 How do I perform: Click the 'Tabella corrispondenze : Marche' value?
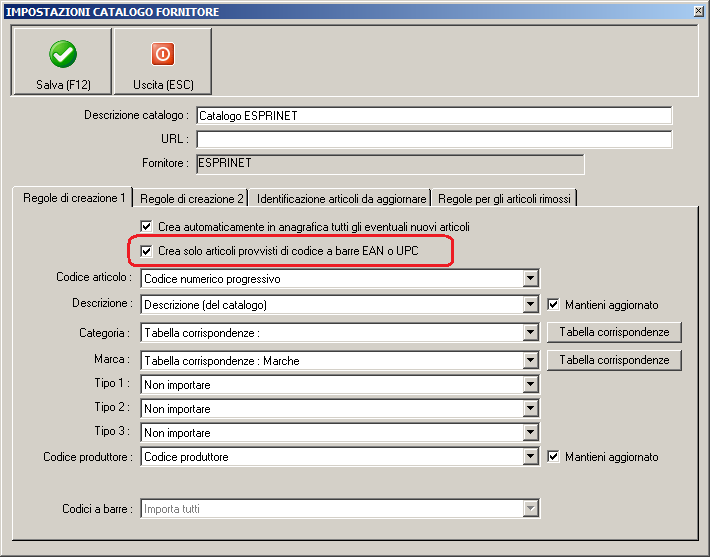pos(221,361)
